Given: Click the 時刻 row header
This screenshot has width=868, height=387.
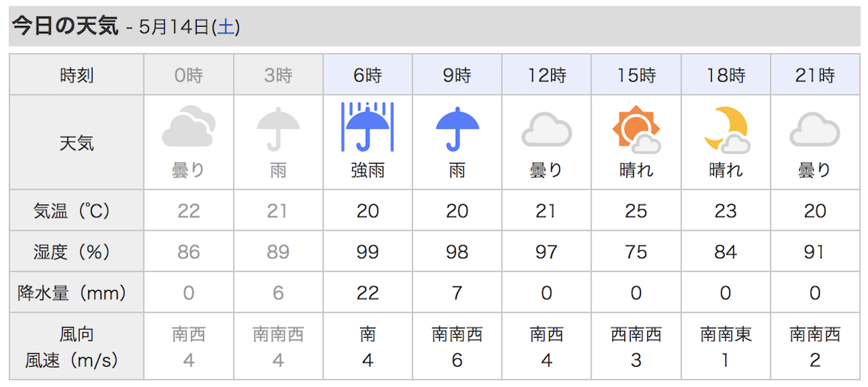Looking at the screenshot, I should (x=76, y=75).
